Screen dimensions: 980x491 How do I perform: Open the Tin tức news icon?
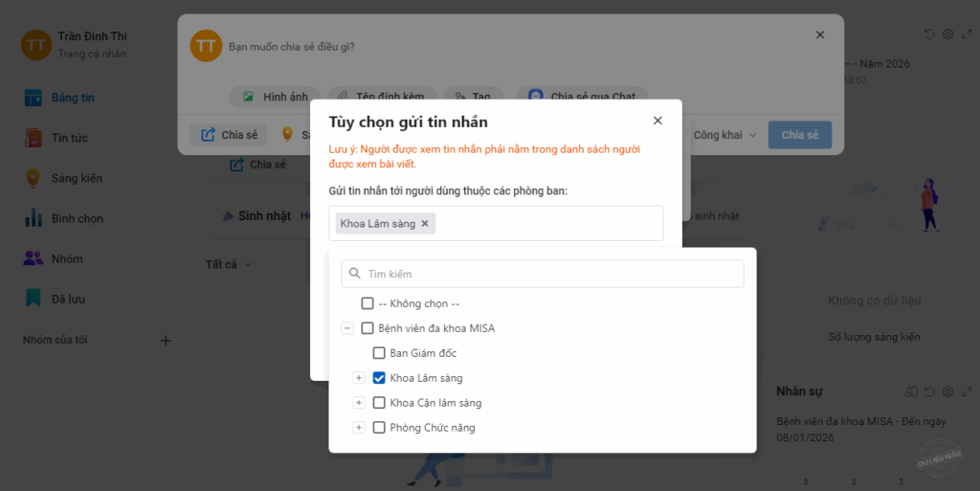point(33,138)
